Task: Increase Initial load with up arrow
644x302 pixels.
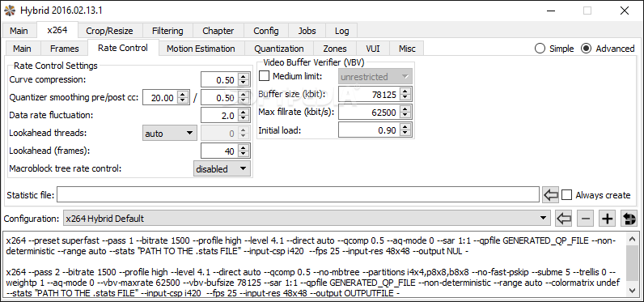Action: click(405, 127)
